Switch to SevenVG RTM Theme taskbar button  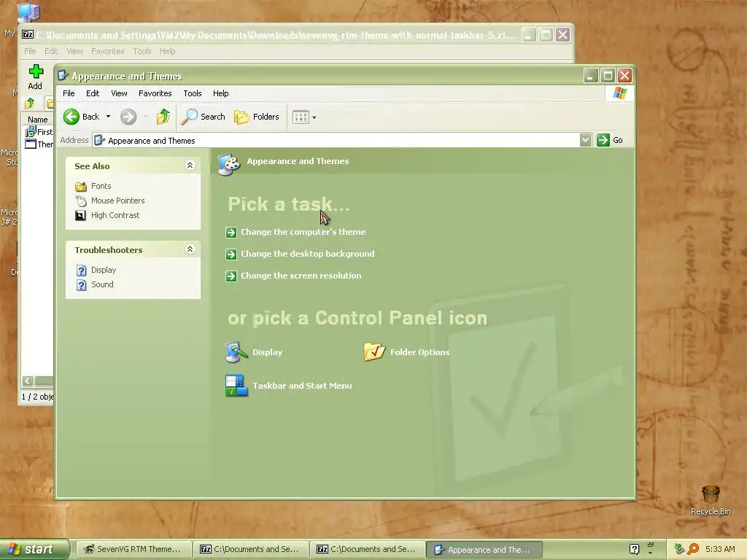coord(133,549)
